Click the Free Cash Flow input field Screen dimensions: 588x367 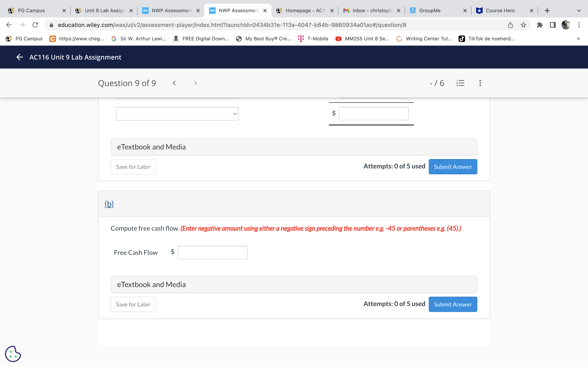[212, 252]
